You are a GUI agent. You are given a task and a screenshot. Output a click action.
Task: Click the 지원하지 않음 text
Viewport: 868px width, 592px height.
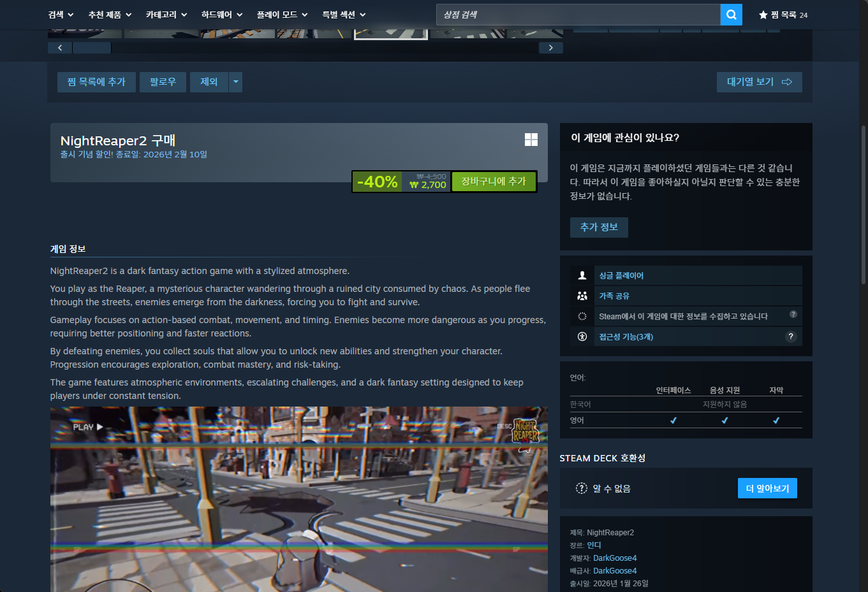coord(725,405)
